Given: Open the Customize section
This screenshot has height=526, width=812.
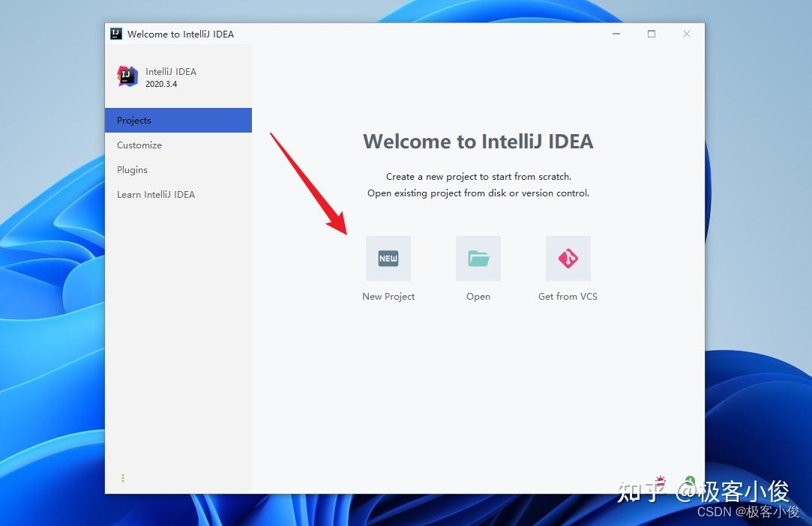Looking at the screenshot, I should pos(139,145).
